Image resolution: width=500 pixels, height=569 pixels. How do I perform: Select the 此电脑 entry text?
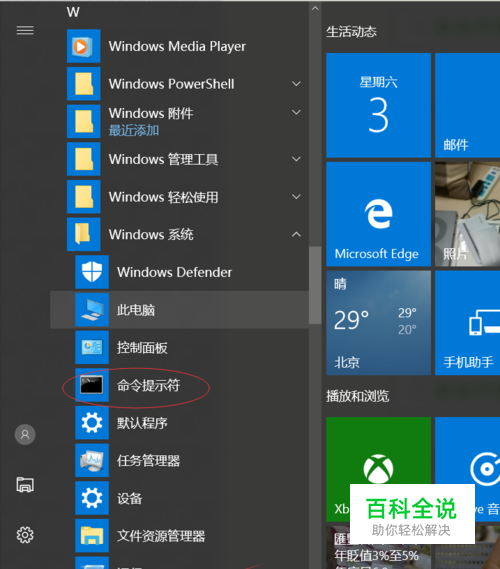136,310
